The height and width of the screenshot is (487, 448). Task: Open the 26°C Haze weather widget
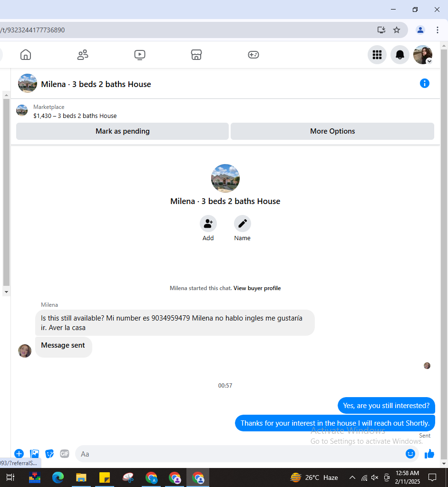point(314,477)
